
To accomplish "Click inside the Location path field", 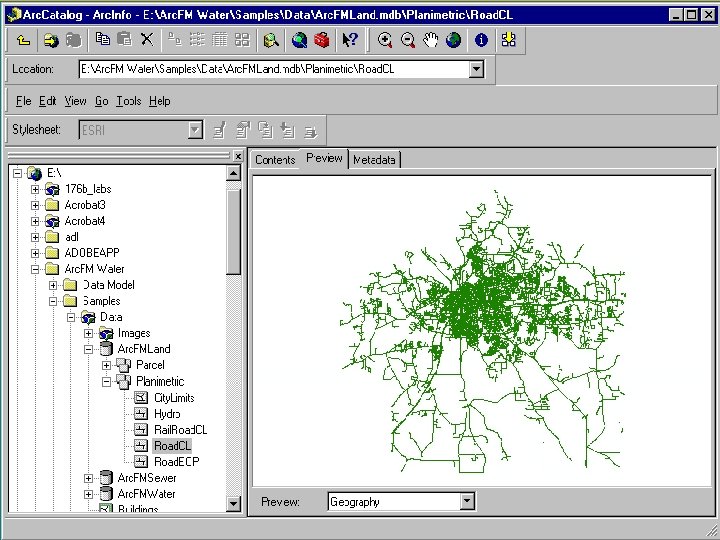I will (274, 69).
